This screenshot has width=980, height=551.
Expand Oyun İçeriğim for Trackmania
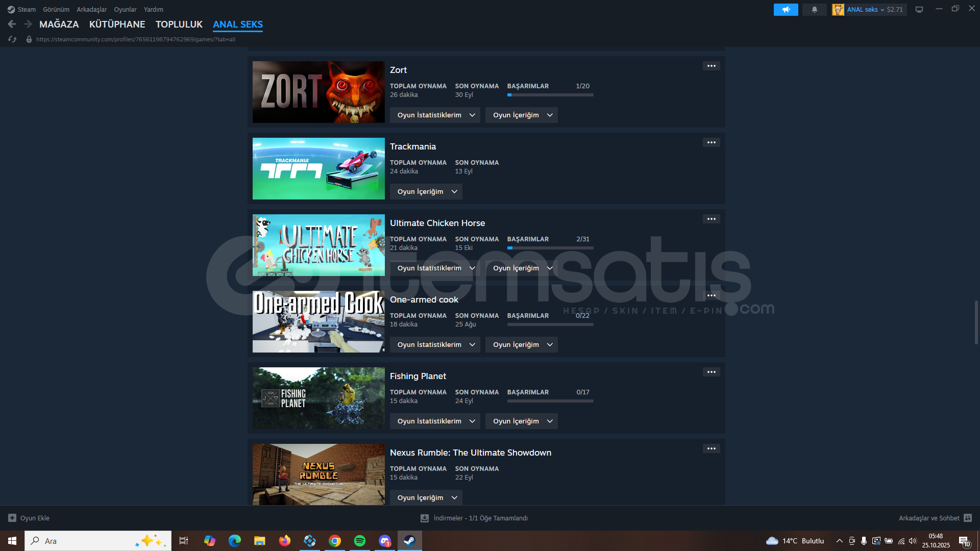(426, 192)
